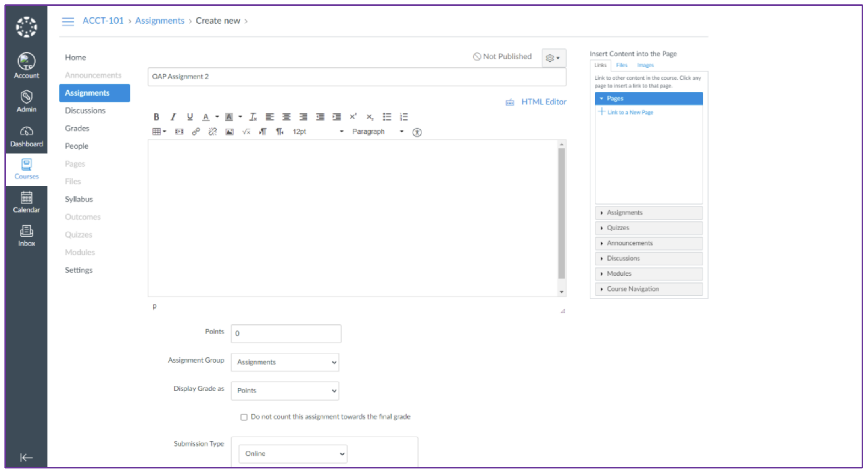The height and width of the screenshot is (472, 868).
Task: Toggle bold formatting in the editor
Action: point(156,117)
